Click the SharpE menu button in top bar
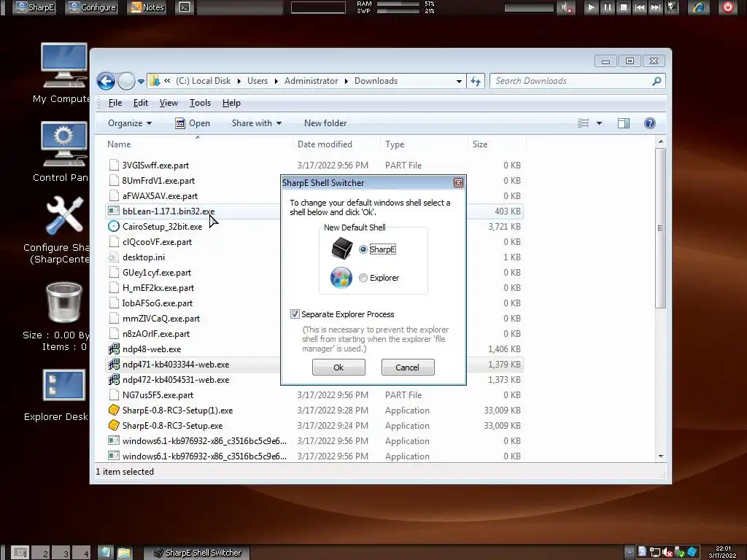Image resolution: width=747 pixels, height=560 pixels. [x=34, y=7]
